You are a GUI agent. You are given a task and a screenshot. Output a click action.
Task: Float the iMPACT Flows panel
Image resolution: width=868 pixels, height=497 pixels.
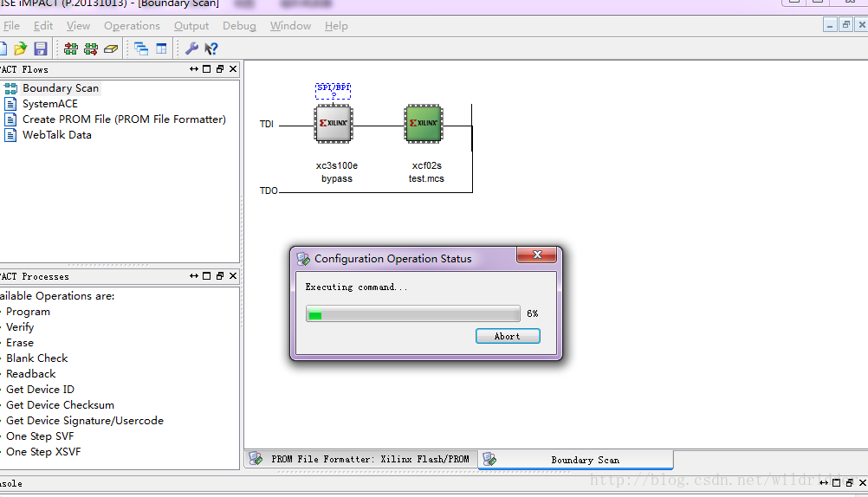[x=220, y=69]
